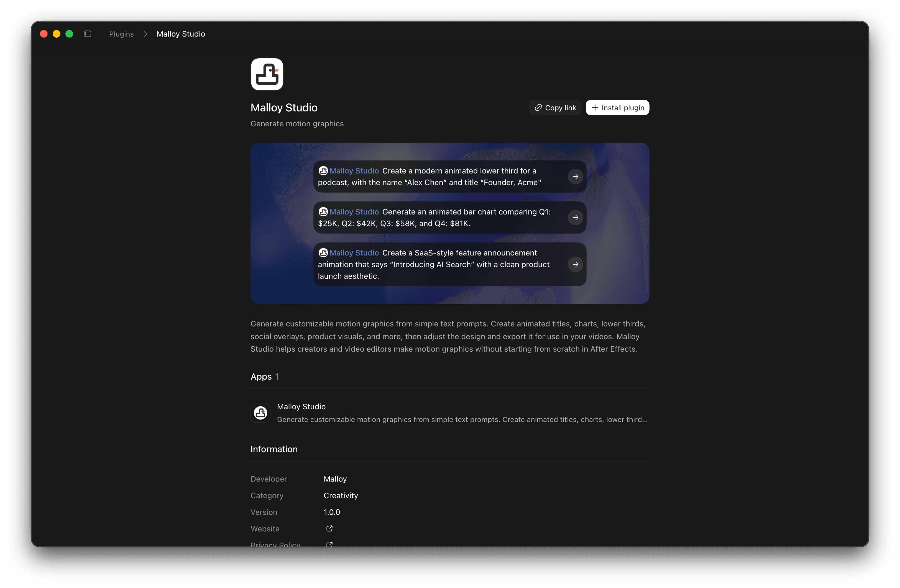Click the Information section heading
This screenshot has width=900, height=588.
274,449
